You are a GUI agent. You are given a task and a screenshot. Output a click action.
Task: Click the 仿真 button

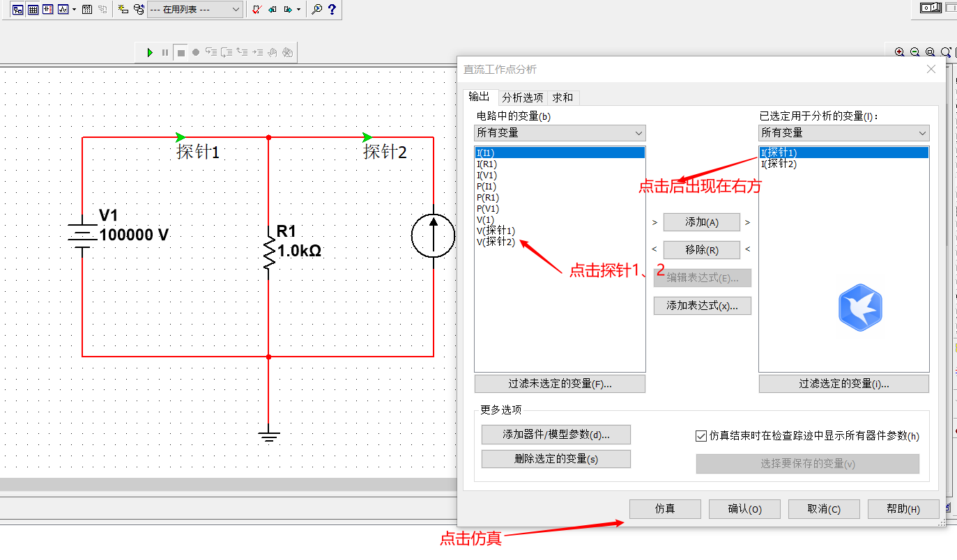point(664,508)
